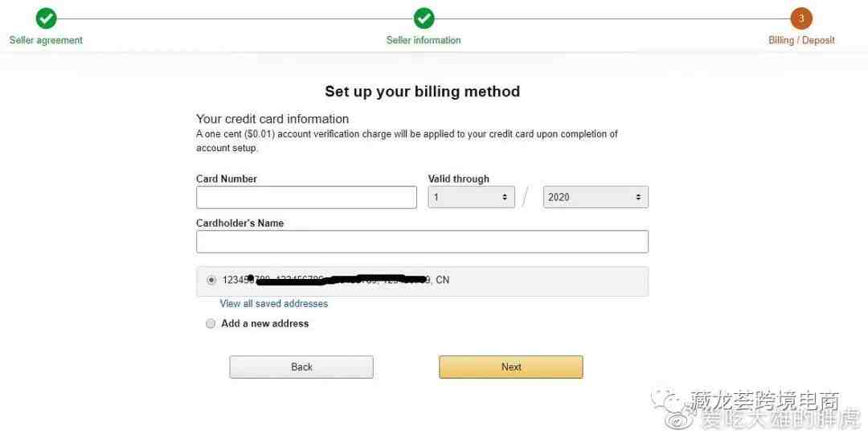The width and height of the screenshot is (868, 439).
Task: Go to the Seller information step label
Action: pyautogui.click(x=424, y=40)
